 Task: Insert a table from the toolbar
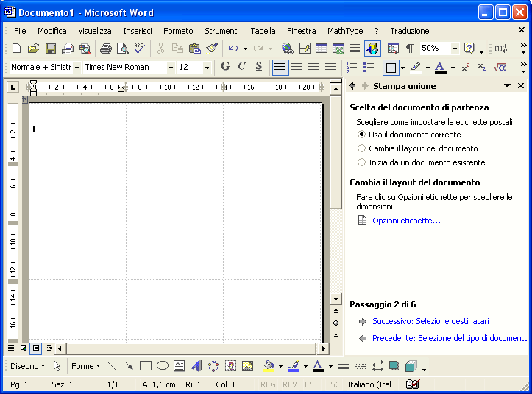pos(322,49)
